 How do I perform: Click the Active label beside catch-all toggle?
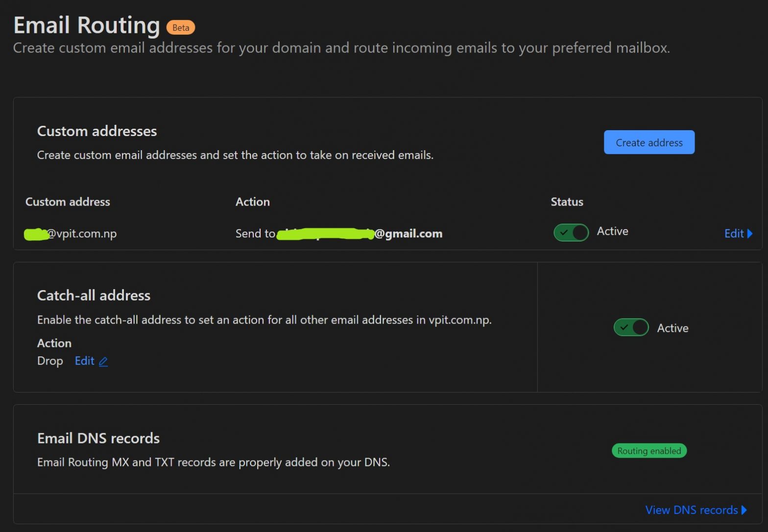point(672,328)
